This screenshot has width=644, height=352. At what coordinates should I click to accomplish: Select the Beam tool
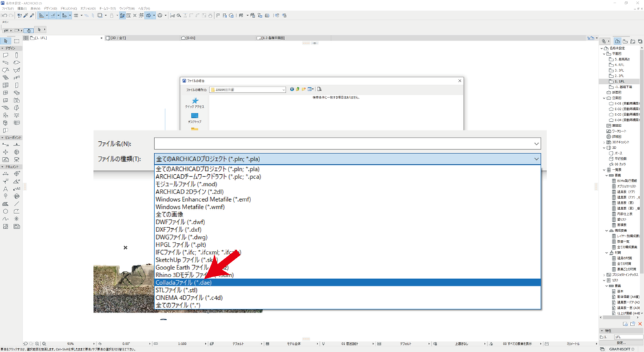tap(6, 63)
